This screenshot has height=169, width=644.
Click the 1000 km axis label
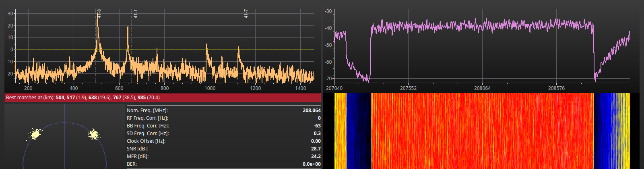pos(210,88)
